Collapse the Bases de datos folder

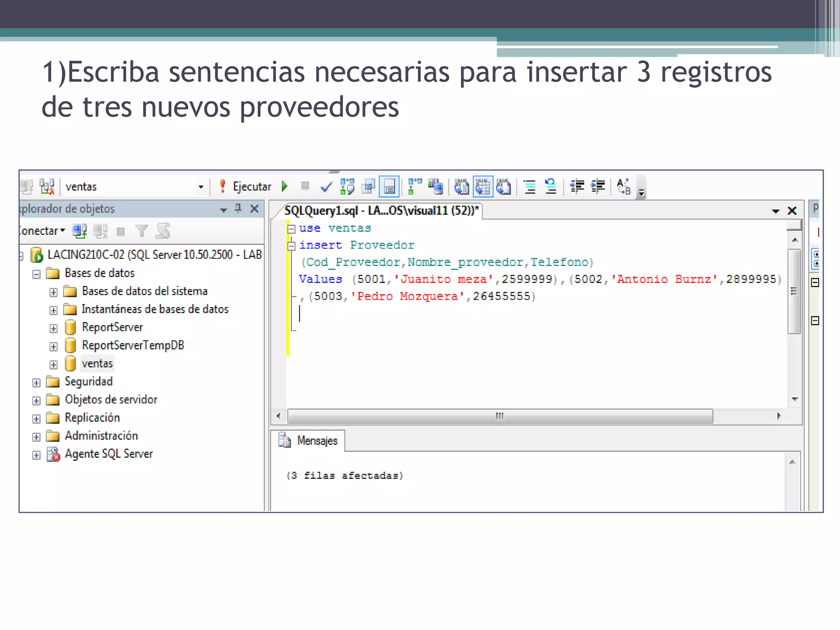tap(37, 274)
